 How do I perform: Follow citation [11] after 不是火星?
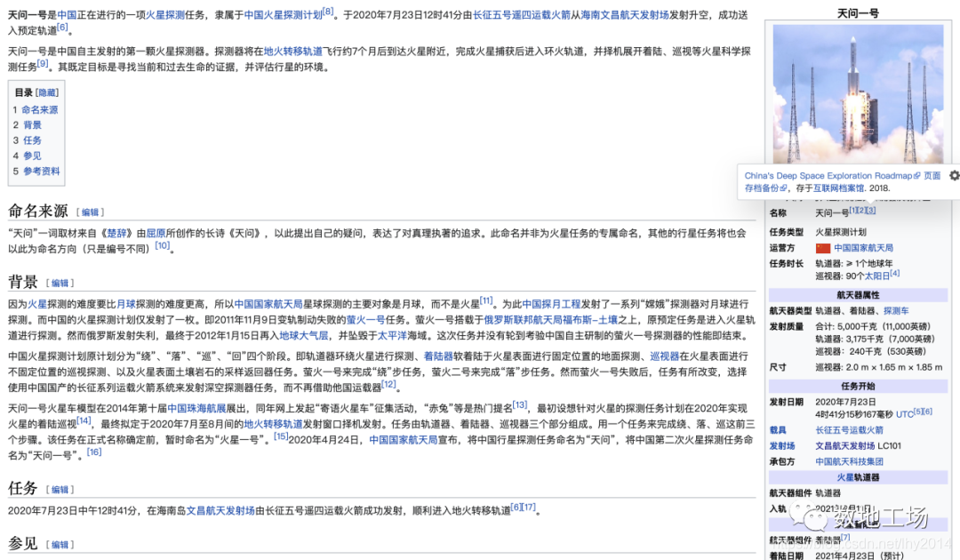(x=486, y=300)
